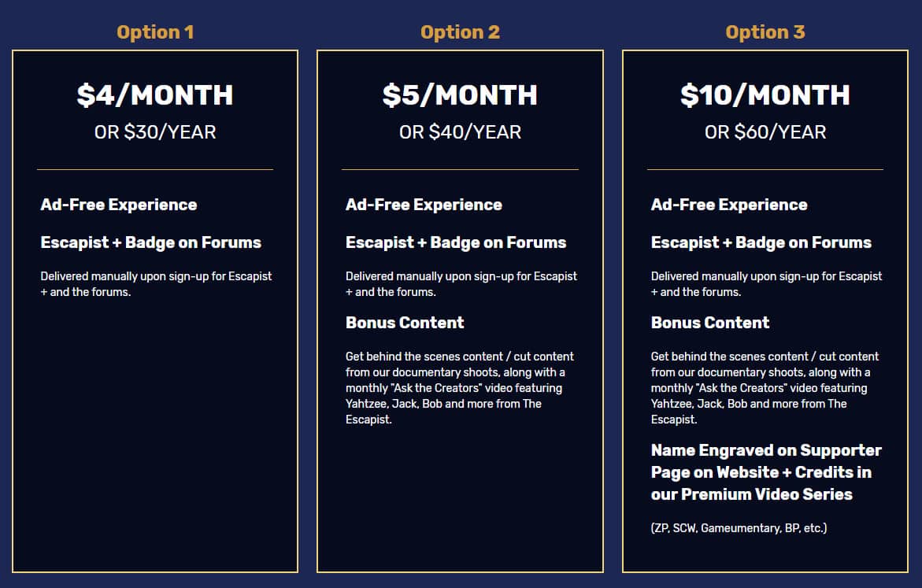
Task: Click Option 2's behind the scenes description
Action: 459,388
